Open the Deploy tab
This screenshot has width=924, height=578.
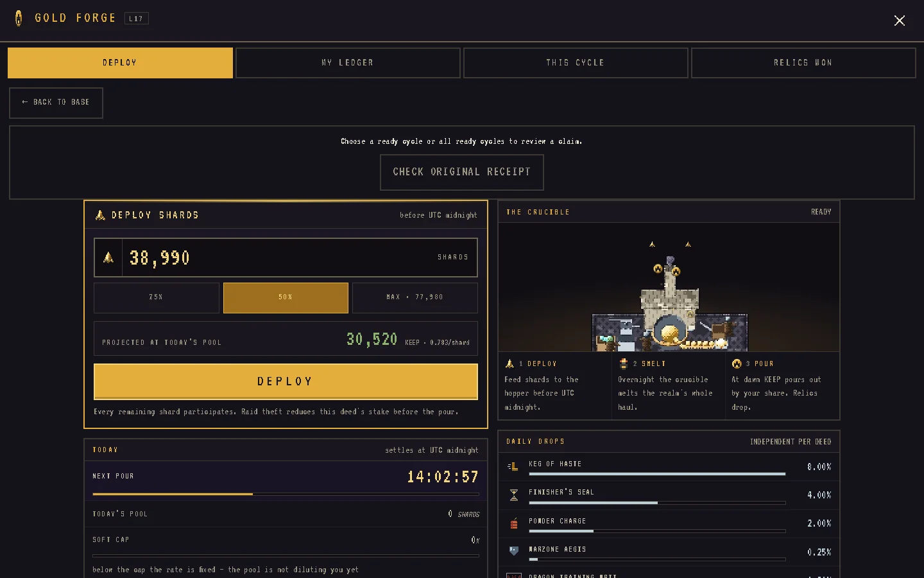(x=120, y=63)
